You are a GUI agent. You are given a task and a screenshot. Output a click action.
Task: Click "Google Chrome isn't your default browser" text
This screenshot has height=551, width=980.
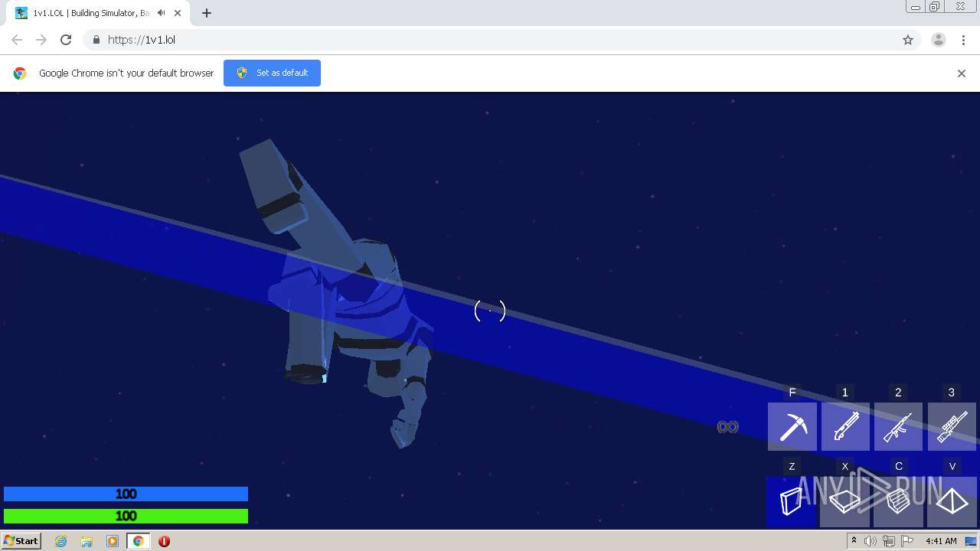pos(126,73)
